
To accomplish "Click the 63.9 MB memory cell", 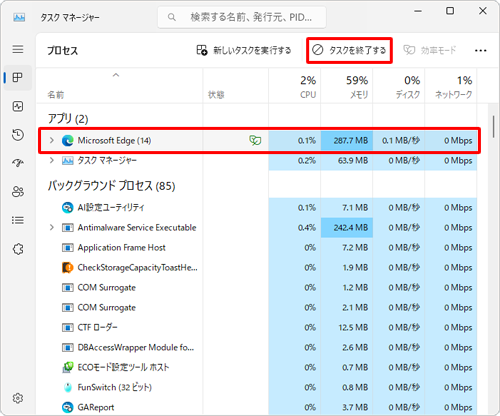I will (347, 161).
